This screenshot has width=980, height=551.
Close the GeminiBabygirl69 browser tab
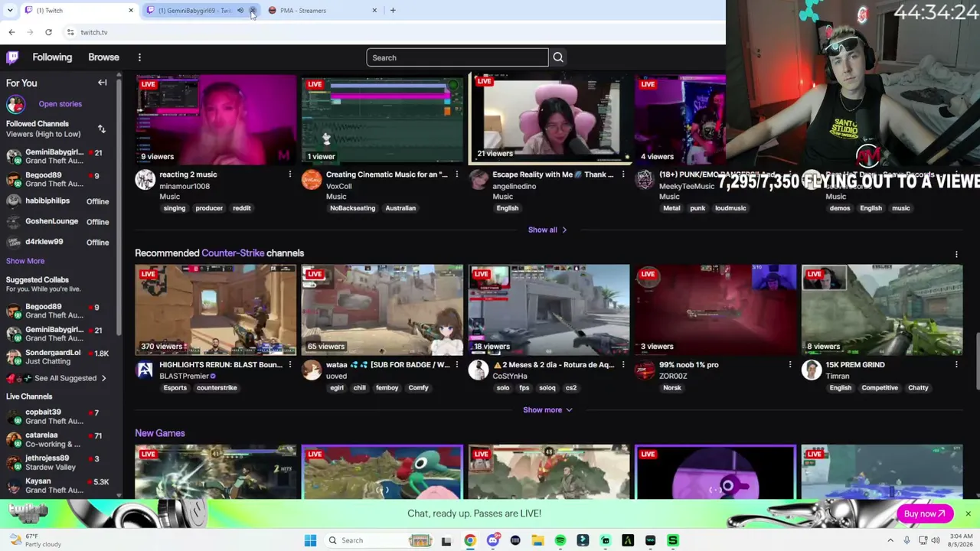[253, 11]
